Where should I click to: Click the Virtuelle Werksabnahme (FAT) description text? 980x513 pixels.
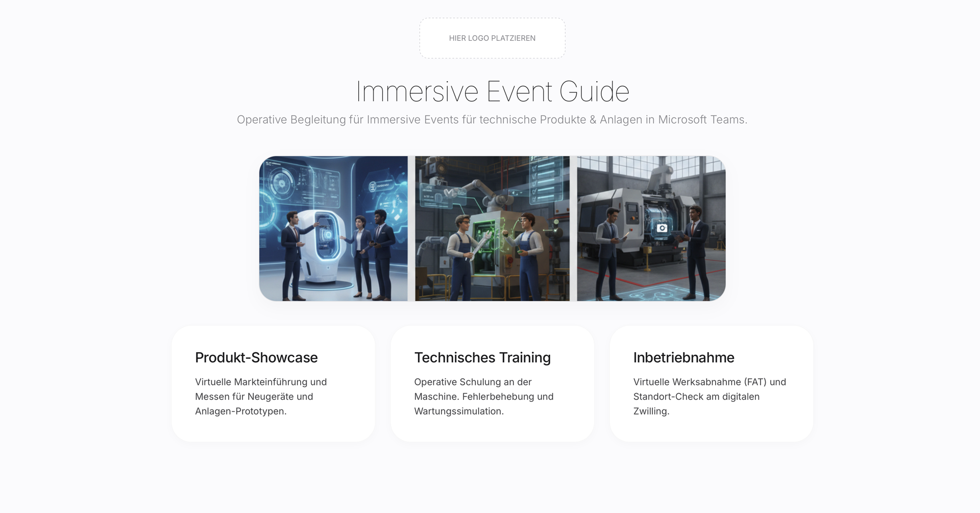709,397
